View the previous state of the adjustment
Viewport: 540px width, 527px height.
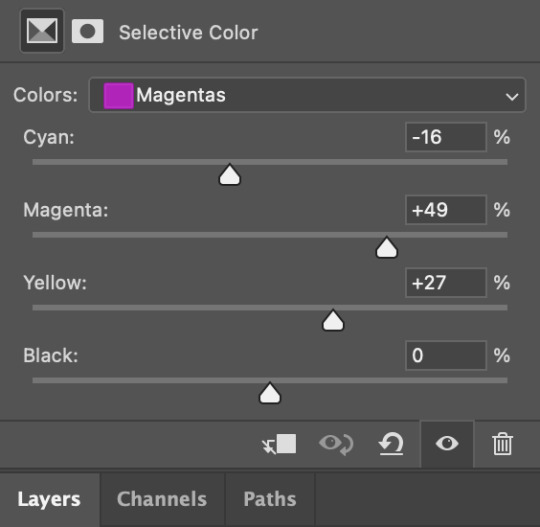(x=336, y=444)
